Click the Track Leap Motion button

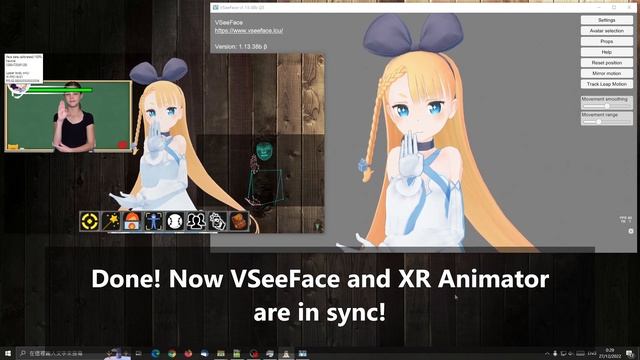point(607,84)
